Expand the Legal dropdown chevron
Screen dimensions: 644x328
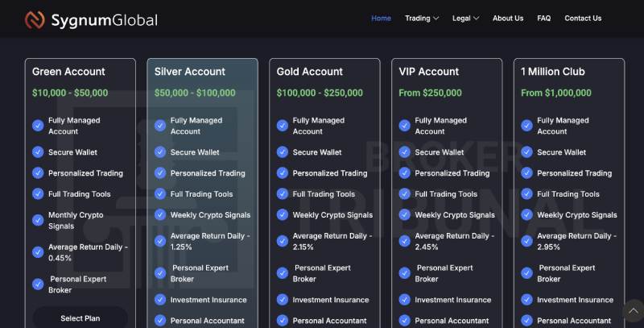click(477, 19)
